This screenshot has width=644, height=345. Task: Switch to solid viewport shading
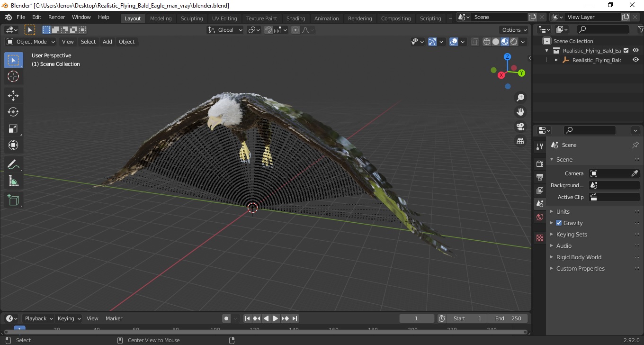tap(496, 42)
